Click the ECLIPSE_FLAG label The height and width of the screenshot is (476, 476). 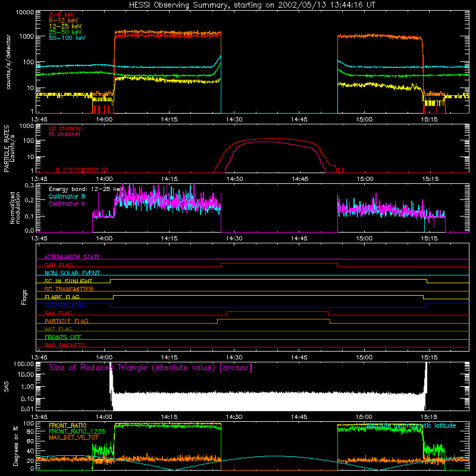(65, 305)
